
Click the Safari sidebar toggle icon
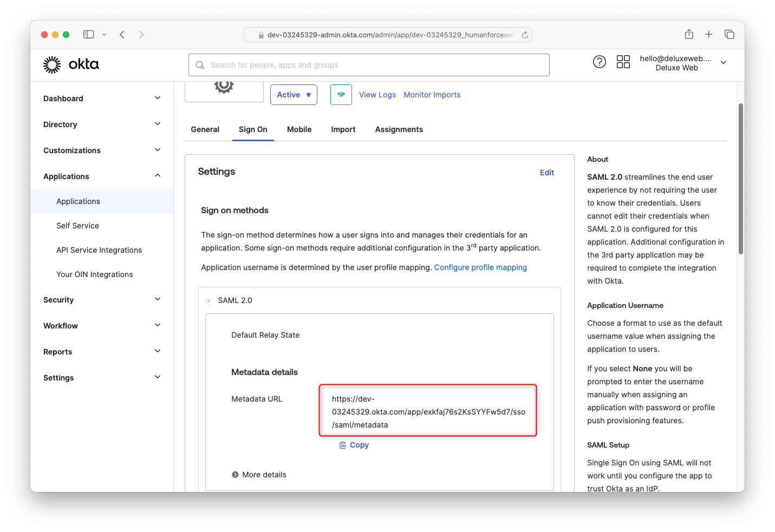tap(89, 35)
